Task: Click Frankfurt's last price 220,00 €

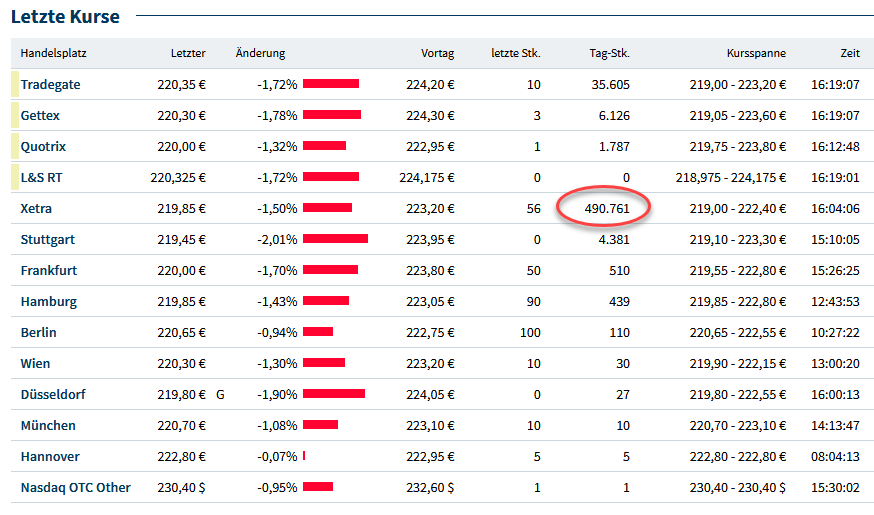Action: [x=181, y=271]
